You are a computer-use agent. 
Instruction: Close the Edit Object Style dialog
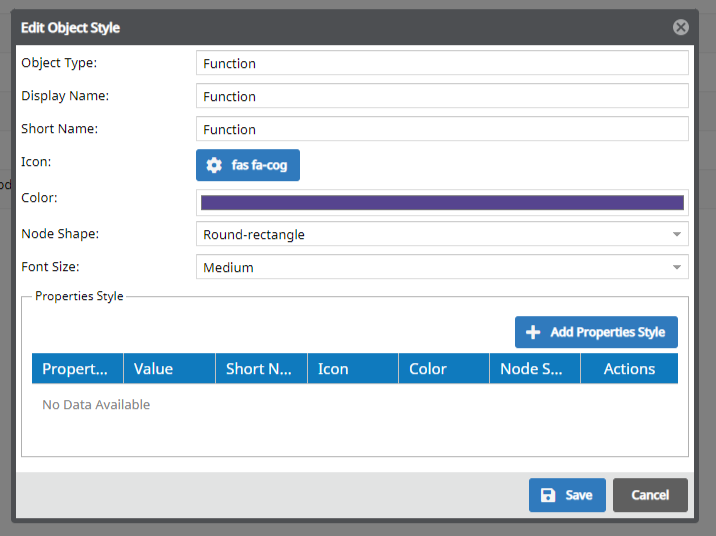point(680,27)
